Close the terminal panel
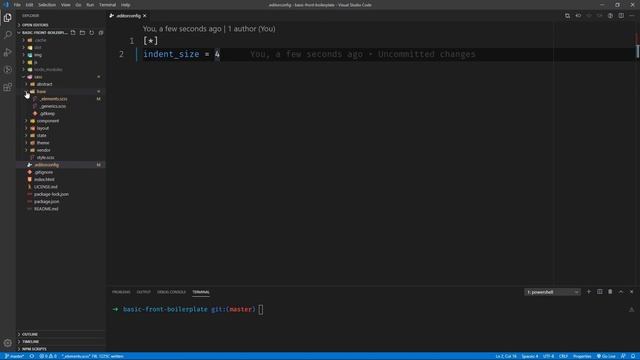The image size is (640, 360). [631, 292]
